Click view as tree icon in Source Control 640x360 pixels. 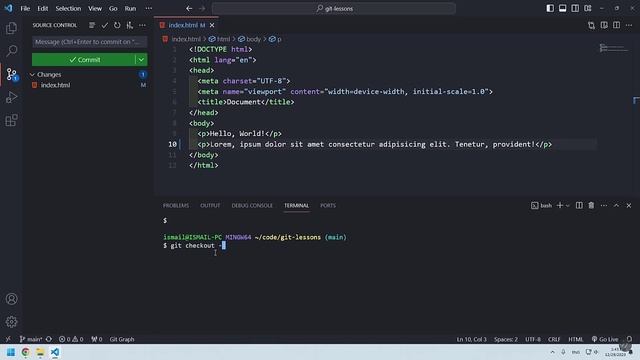[x=92, y=25]
